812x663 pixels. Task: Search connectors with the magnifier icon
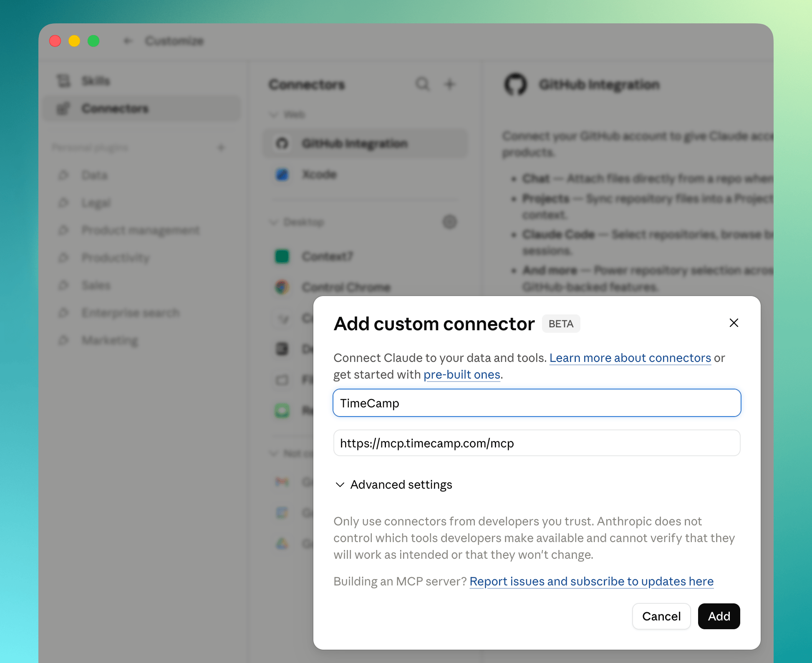422,84
